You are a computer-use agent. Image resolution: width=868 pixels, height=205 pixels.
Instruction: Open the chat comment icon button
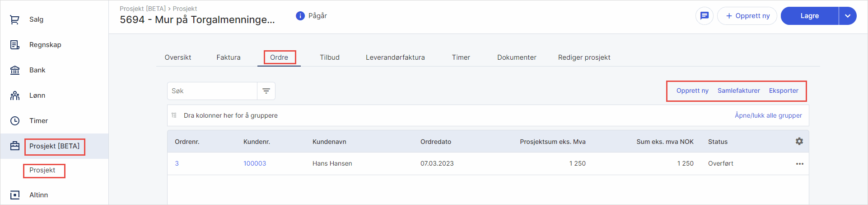click(704, 16)
